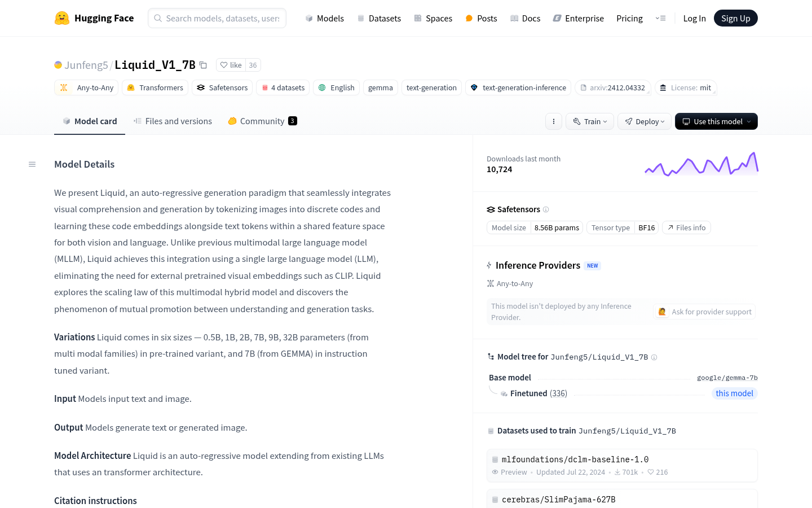Image resolution: width=812 pixels, height=508 pixels.
Task: Open the Use this model dropdown
Action: pos(716,121)
